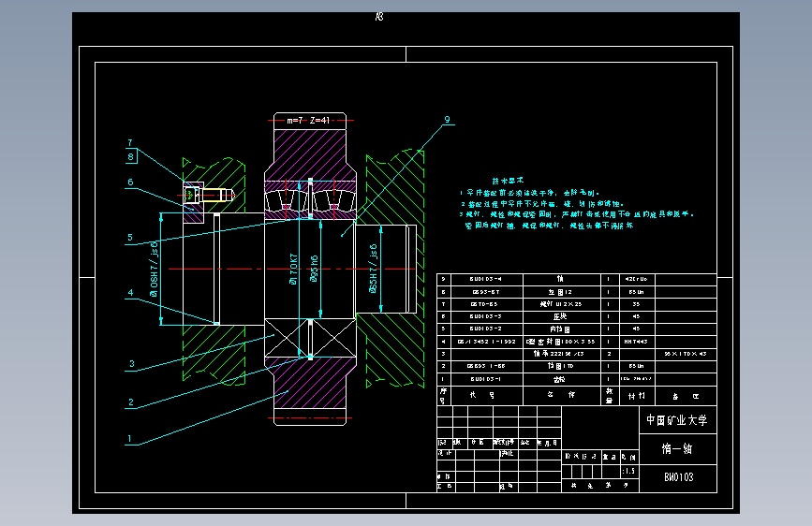Click the A3 sheet label at top
Image resolution: width=812 pixels, height=526 pixels.
(379, 17)
